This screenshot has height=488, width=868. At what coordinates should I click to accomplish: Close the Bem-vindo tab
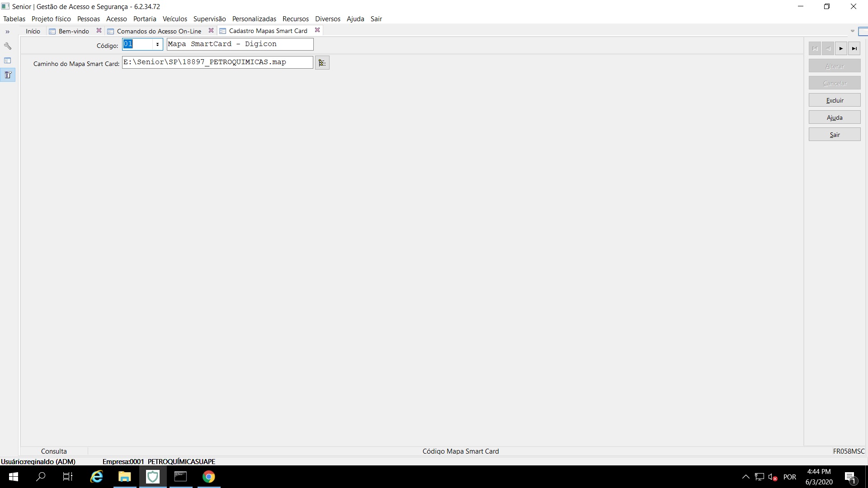[99, 30]
